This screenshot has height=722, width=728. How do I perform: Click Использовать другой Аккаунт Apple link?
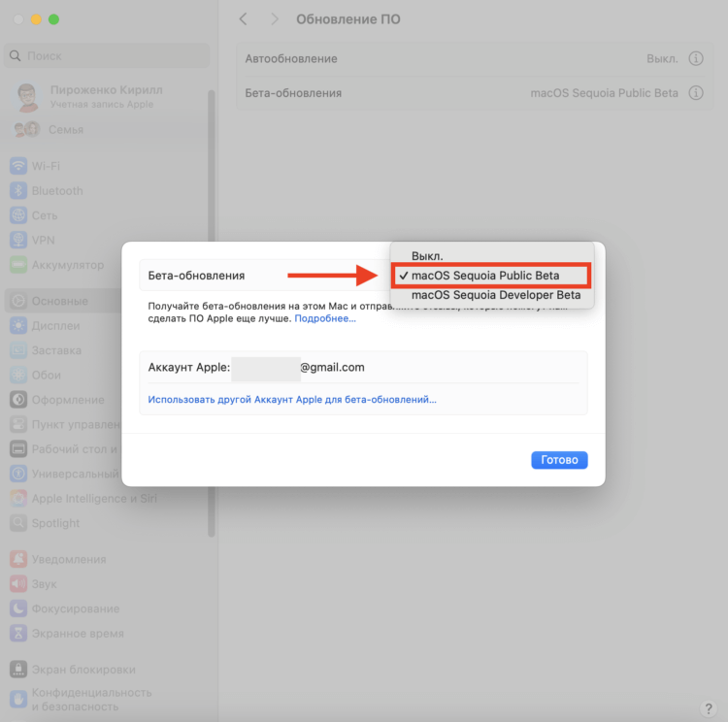point(292,399)
